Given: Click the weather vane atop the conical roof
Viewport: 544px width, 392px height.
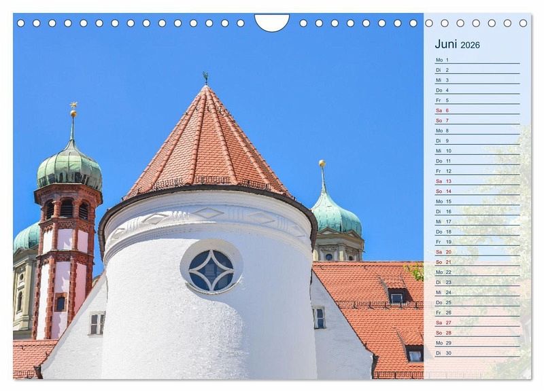Looking at the screenshot, I should coord(205,77).
